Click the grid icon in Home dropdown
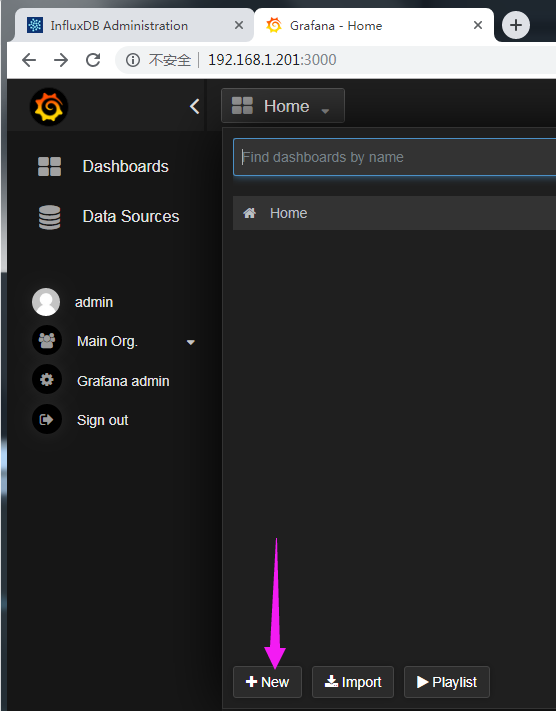This screenshot has height=711, width=556. tap(242, 106)
